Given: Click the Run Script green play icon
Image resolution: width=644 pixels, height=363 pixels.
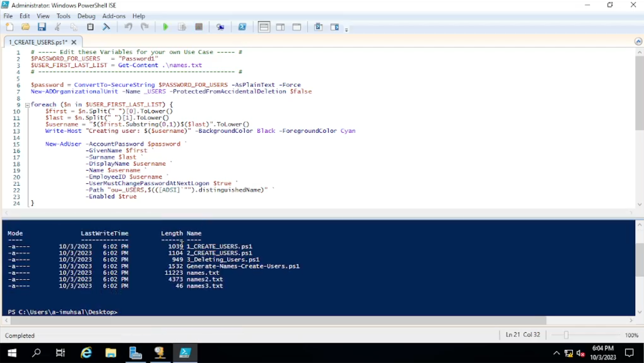Looking at the screenshot, I should coord(166,27).
